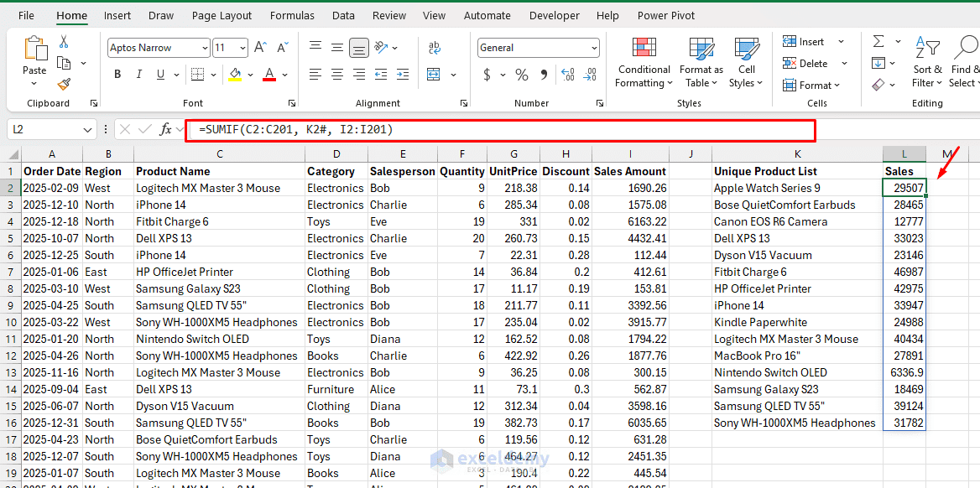The height and width of the screenshot is (488, 980).
Task: Expand the Borders dropdown arrow
Action: [x=212, y=75]
